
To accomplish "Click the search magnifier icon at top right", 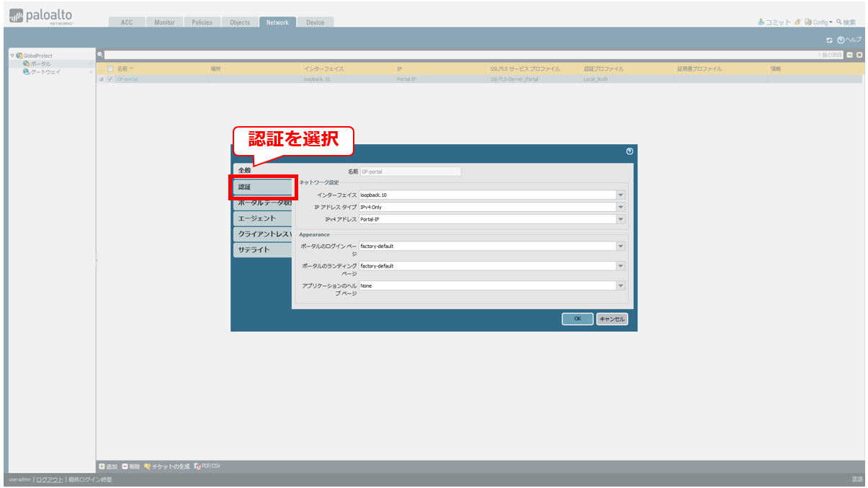I will tap(839, 22).
